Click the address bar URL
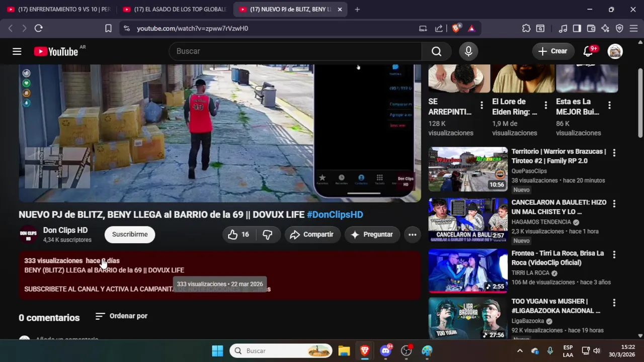 click(x=193, y=29)
